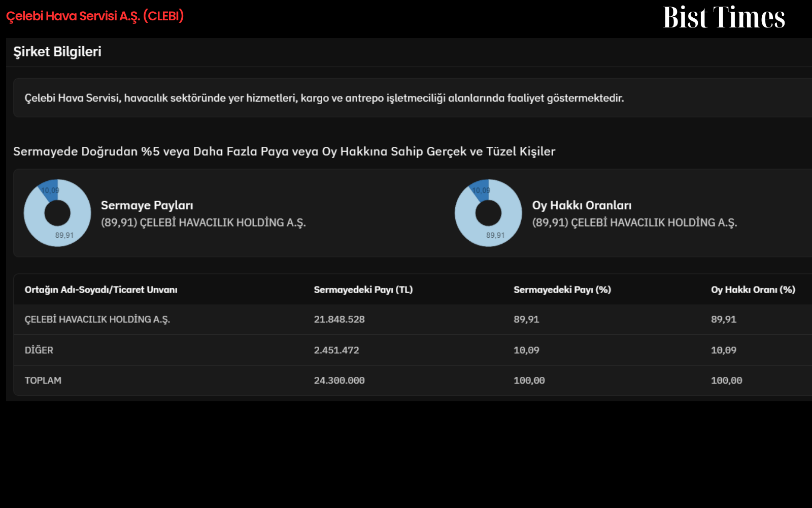Click the DİĞER row name
The height and width of the screenshot is (508, 812).
pos(39,350)
